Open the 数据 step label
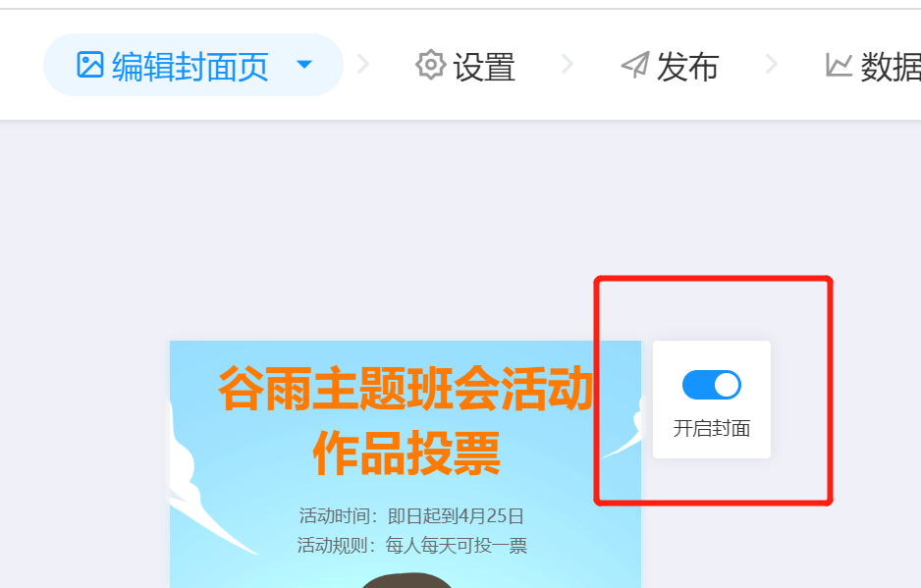This screenshot has height=588, width=921. coord(891,67)
